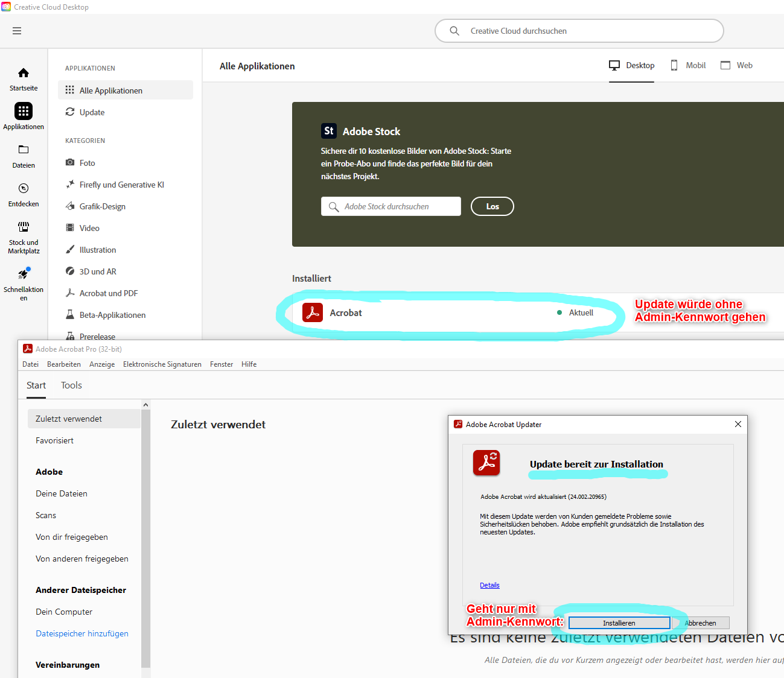Select Firefly und Generative KI category
784x678 pixels.
click(71, 184)
